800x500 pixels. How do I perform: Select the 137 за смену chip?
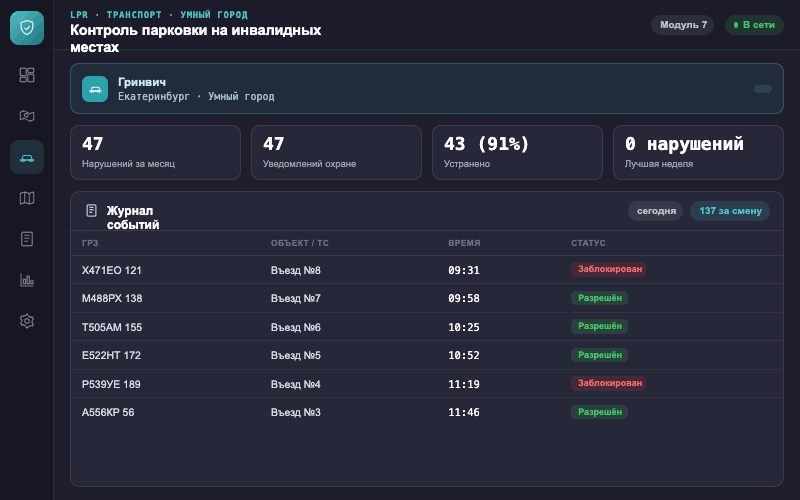730,211
